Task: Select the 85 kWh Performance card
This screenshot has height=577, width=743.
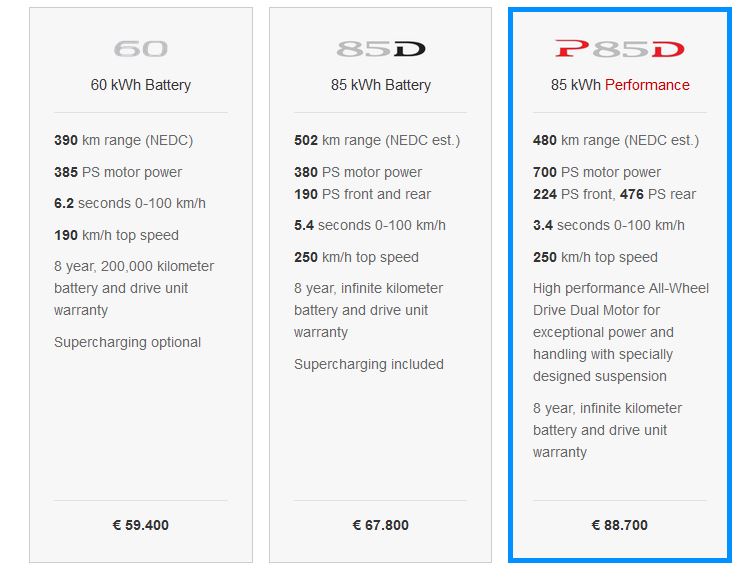Action: pyautogui.click(x=620, y=285)
